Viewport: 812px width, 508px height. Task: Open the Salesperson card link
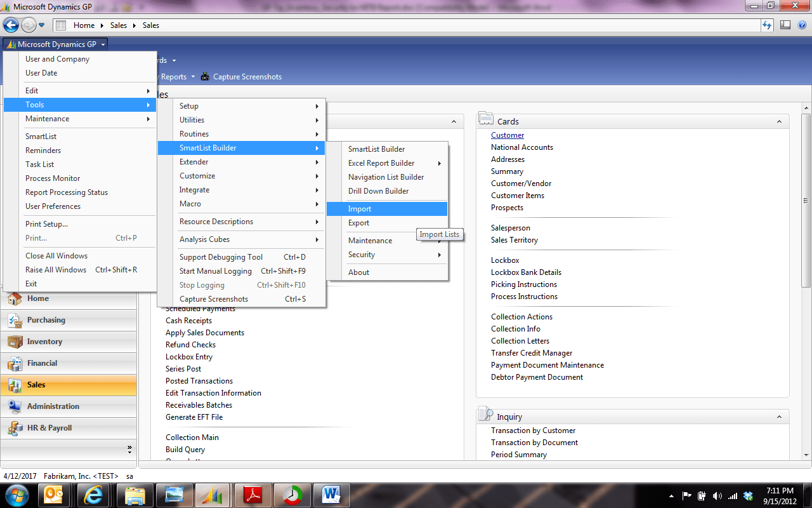click(x=511, y=228)
